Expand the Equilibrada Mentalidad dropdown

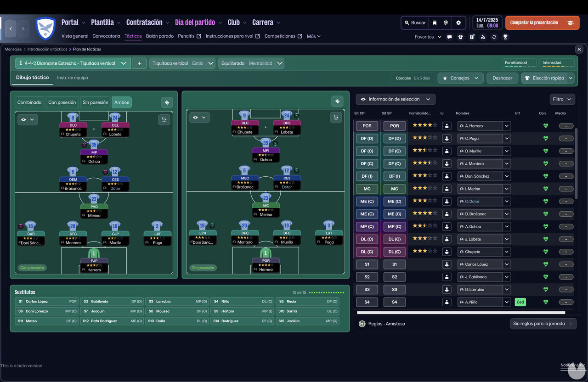pos(251,63)
